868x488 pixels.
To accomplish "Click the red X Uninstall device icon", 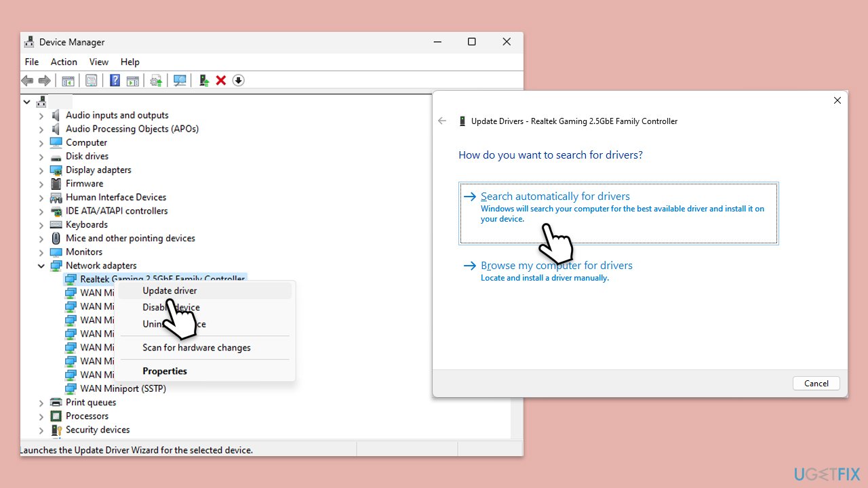I will pos(221,81).
